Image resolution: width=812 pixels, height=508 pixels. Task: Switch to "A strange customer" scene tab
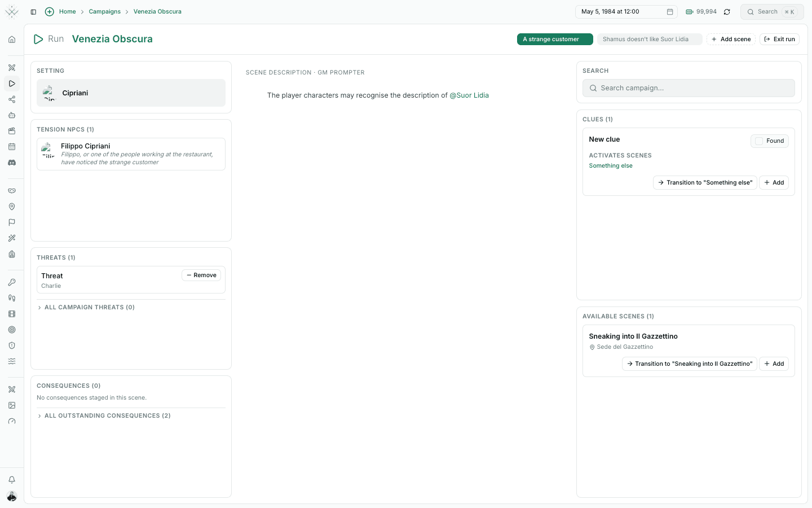pos(555,40)
